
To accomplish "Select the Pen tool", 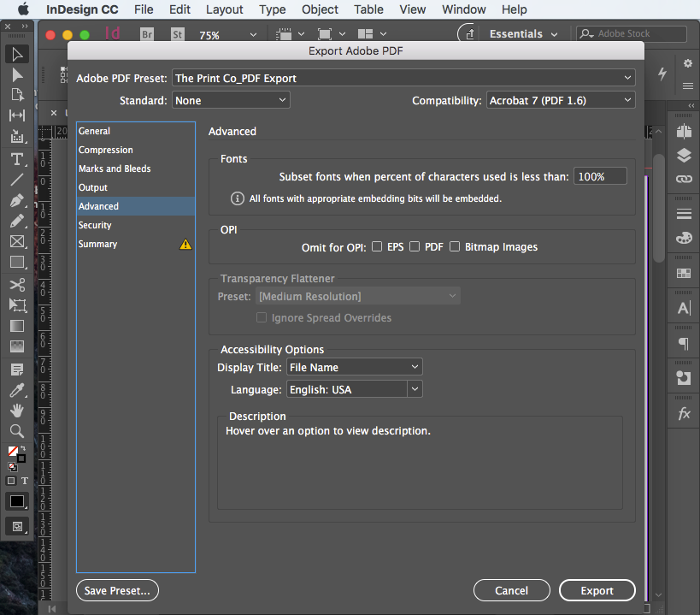I will (x=16, y=201).
